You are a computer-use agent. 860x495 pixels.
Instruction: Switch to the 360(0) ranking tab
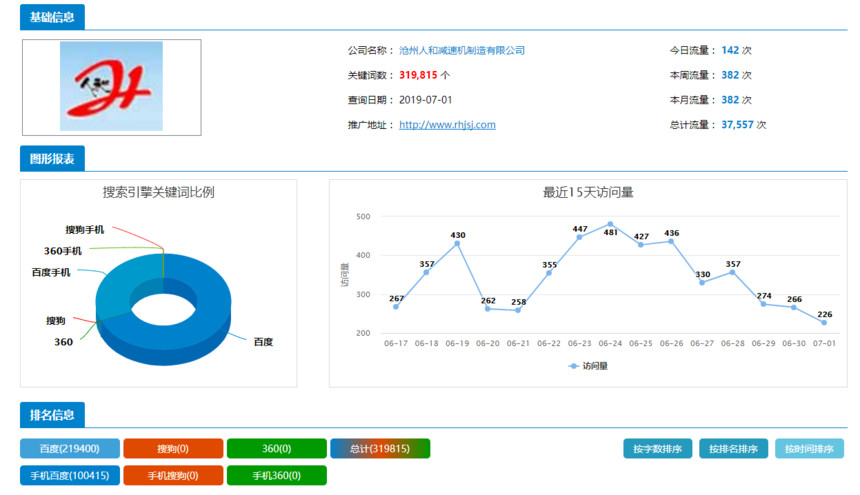(276, 449)
